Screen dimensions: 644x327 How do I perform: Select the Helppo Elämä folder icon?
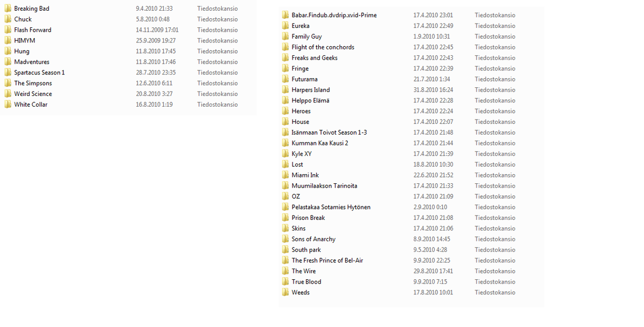[x=286, y=100]
